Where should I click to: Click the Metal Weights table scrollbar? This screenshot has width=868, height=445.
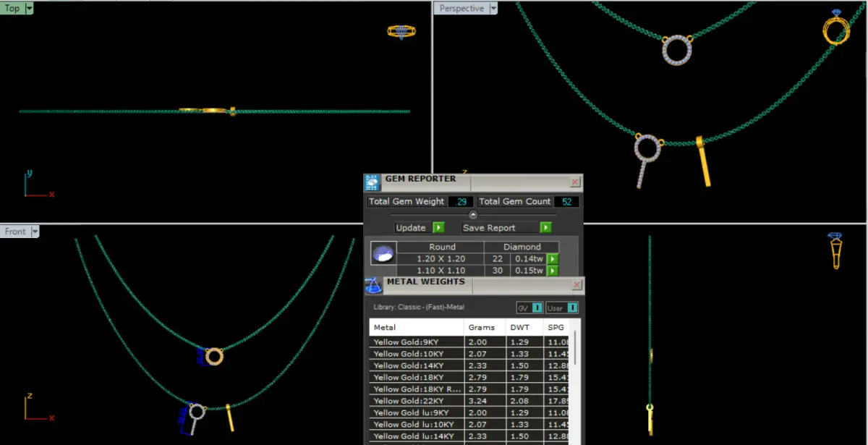pos(575,347)
